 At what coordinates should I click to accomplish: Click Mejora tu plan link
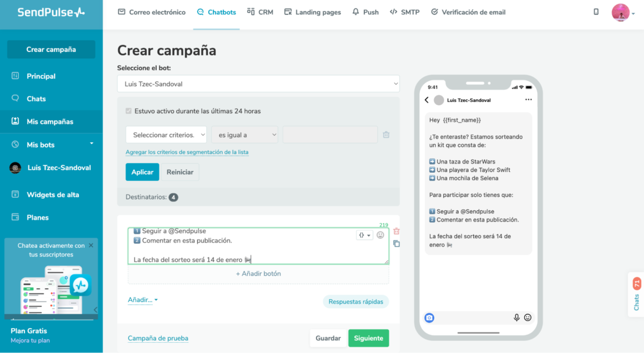coord(30,341)
